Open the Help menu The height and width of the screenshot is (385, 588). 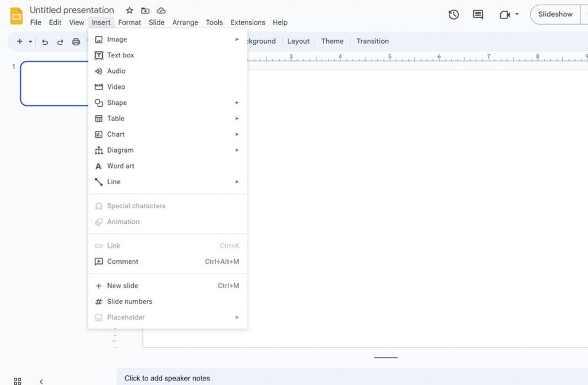[280, 22]
